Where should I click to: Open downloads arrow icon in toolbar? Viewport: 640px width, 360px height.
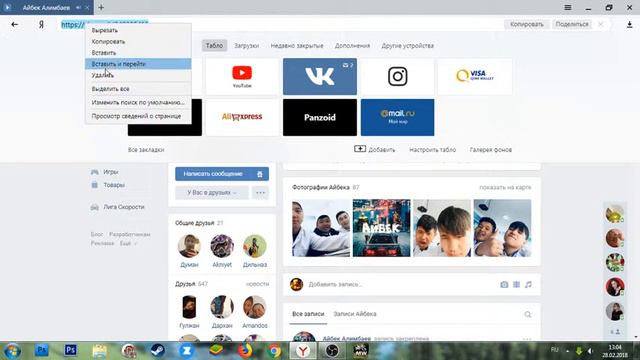(629, 24)
